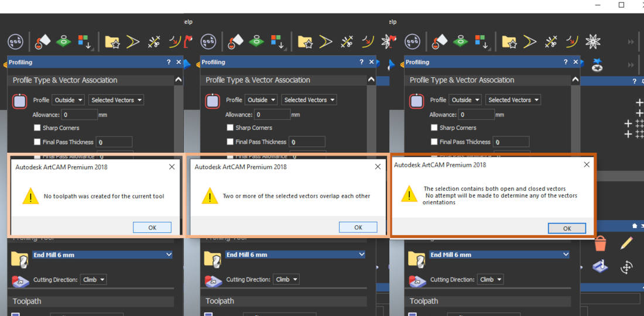The height and width of the screenshot is (316, 644).
Task: Open the colored squares icon above the 'open and closed vectors' panel
Action: (x=482, y=42)
